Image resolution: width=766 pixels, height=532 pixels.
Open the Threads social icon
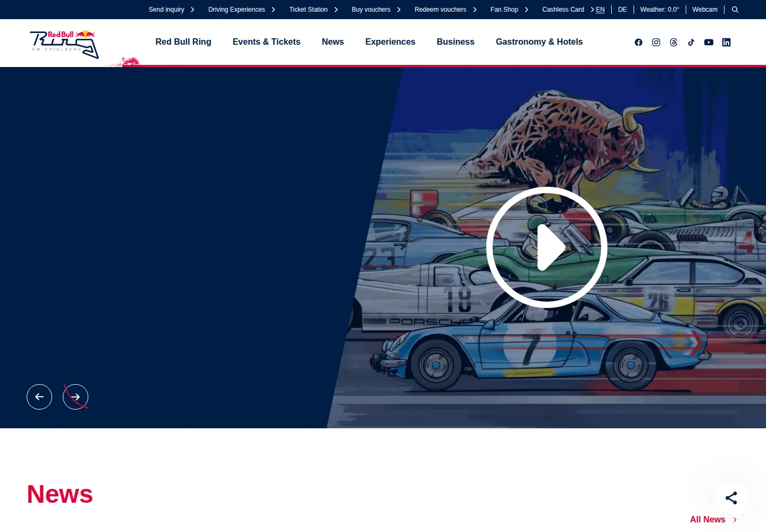(x=673, y=43)
